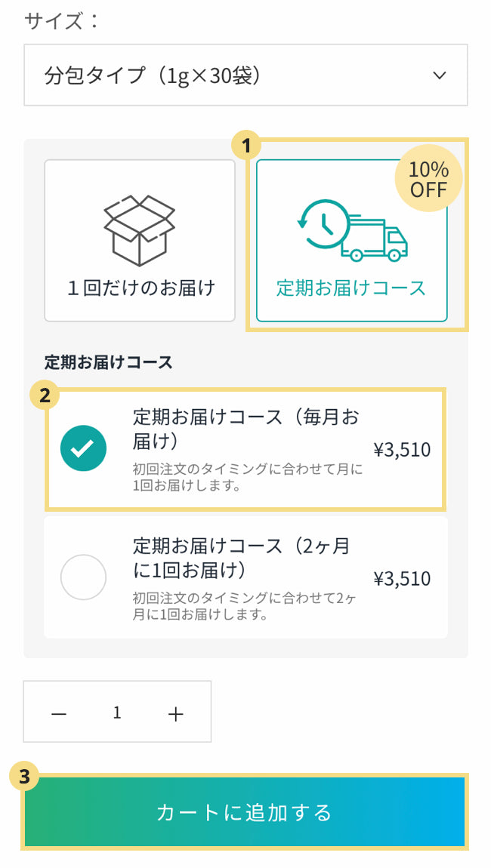Select the every-2-months delivery radio

(83, 577)
